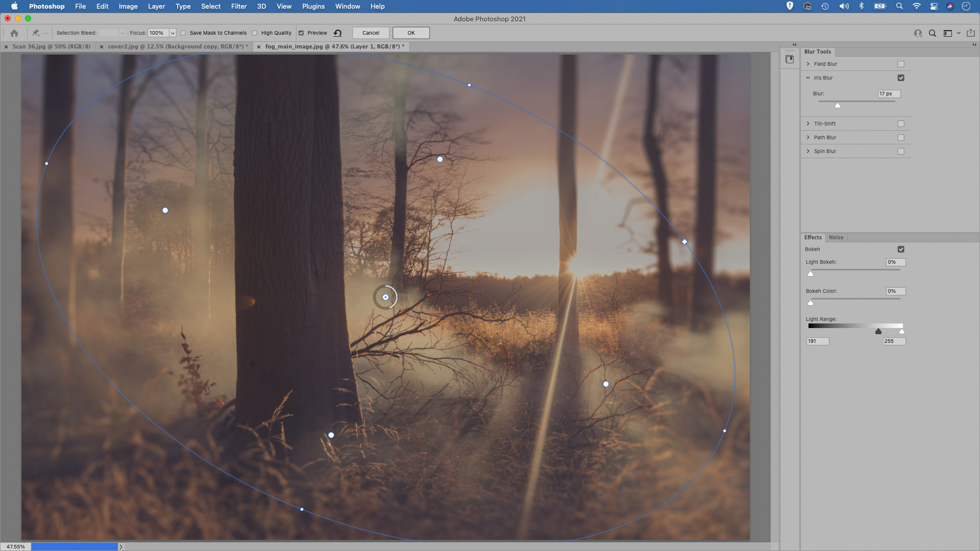Collapse panels with double-arrow icon at left
The height and width of the screenshot is (551, 980).
click(794, 45)
